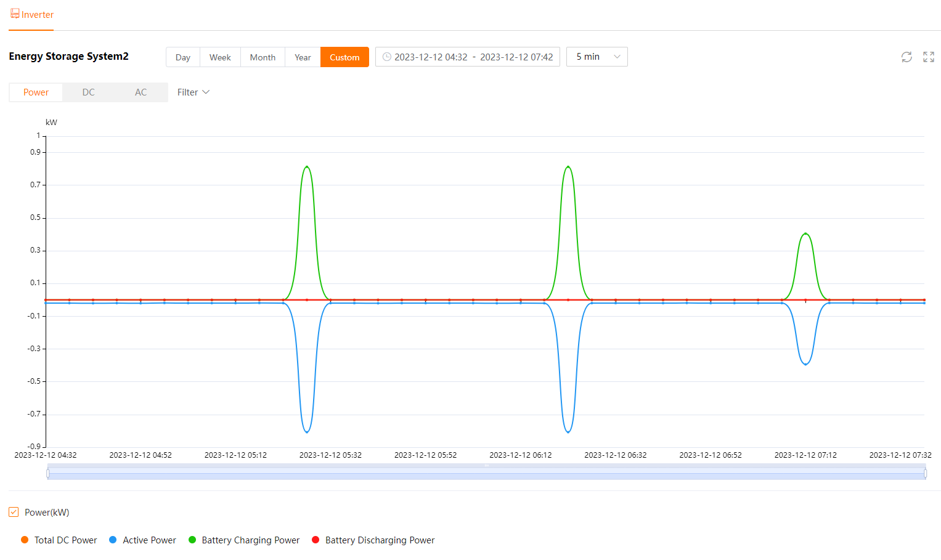Image resolution: width=941 pixels, height=560 pixels.
Task: Hide the Battery Discharging Power series
Action: click(316, 540)
